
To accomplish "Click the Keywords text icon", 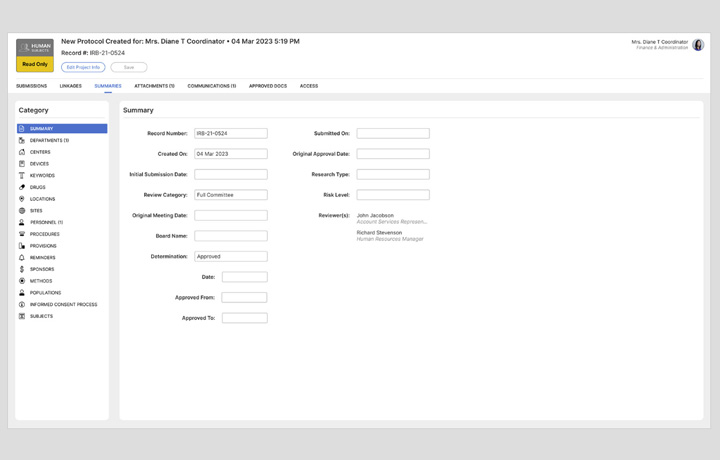I will click(x=22, y=175).
